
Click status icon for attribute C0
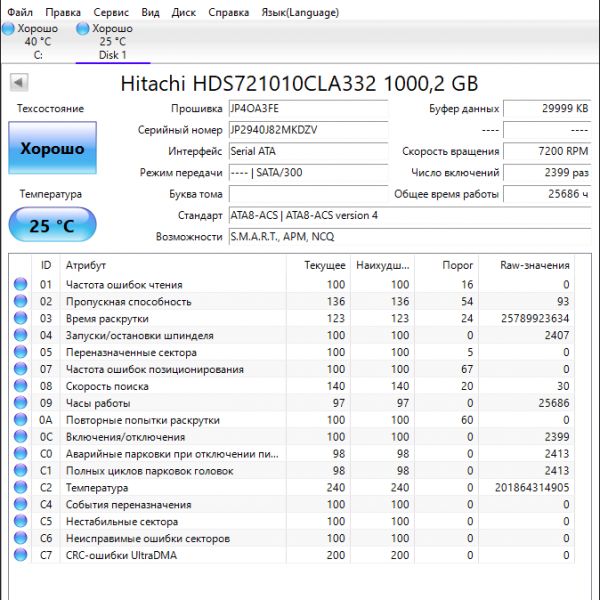(x=20, y=453)
